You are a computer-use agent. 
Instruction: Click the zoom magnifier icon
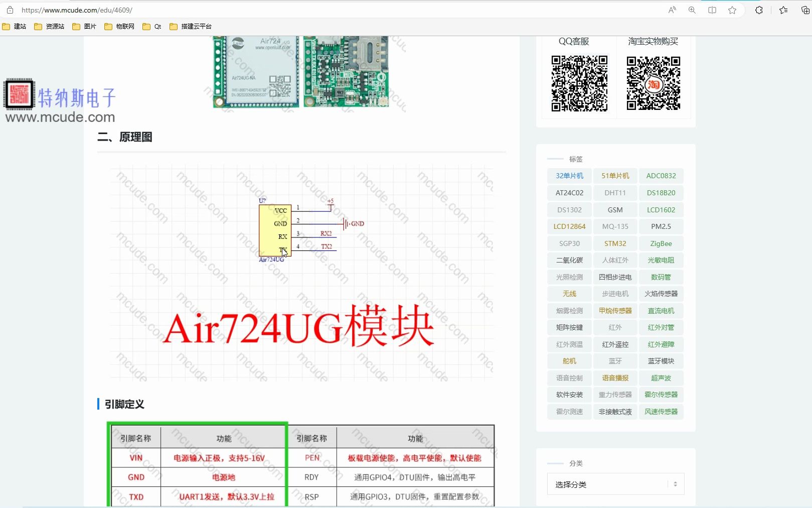[692, 10]
